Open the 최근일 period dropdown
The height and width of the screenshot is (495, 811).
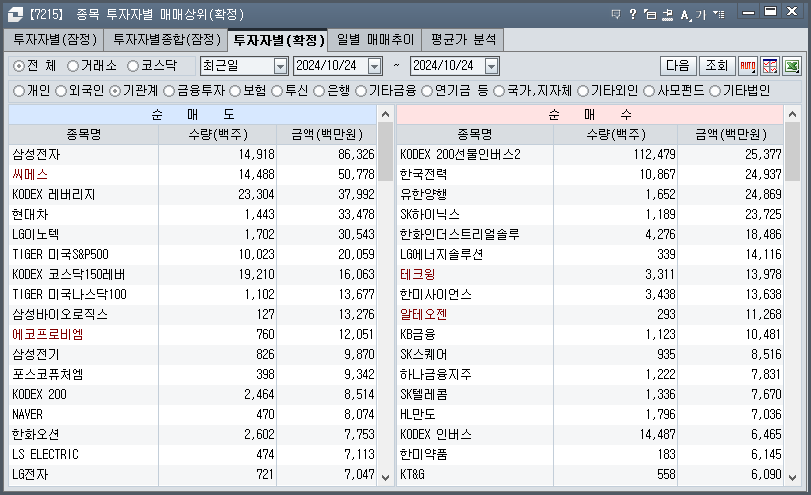click(280, 66)
